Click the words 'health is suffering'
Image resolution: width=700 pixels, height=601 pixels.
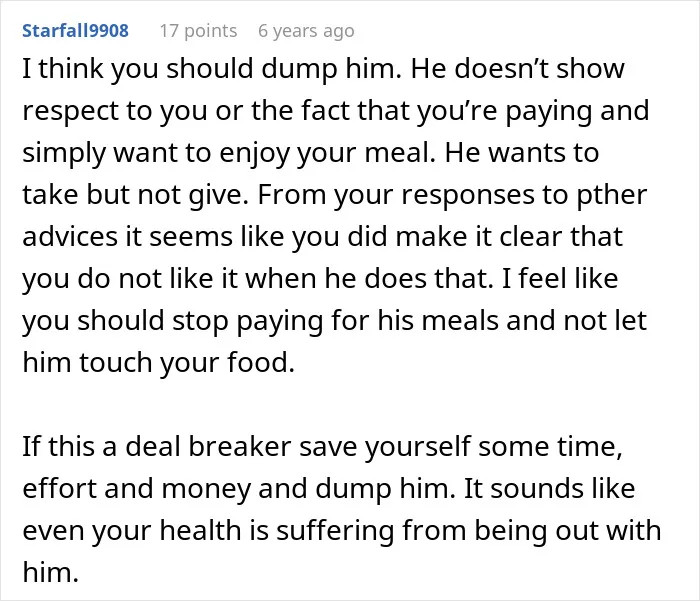coord(277,531)
